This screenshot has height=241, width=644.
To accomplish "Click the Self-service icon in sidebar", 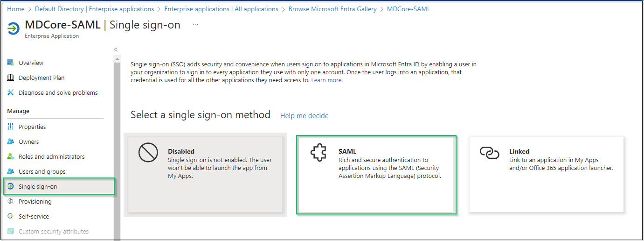I will click(x=10, y=216).
